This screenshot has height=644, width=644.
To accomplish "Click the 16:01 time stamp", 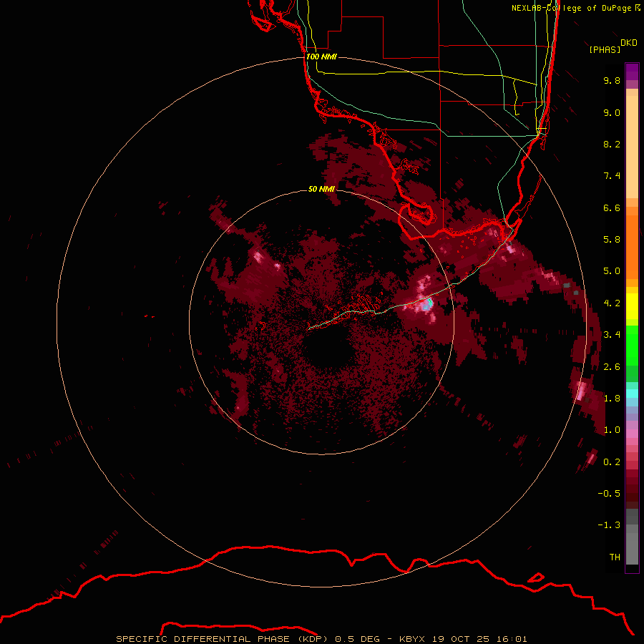I will point(512,639).
